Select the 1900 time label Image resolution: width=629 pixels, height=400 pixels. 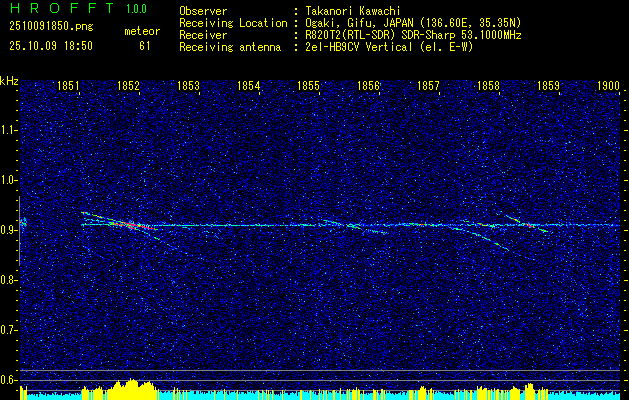tap(607, 87)
